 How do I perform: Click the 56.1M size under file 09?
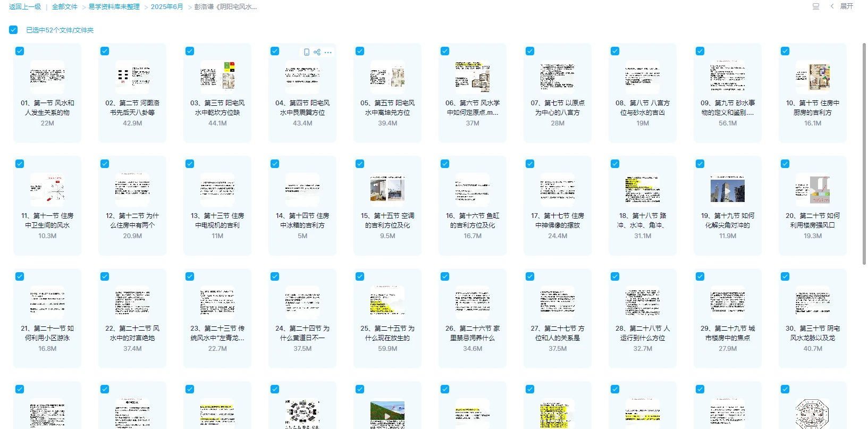[x=728, y=123]
